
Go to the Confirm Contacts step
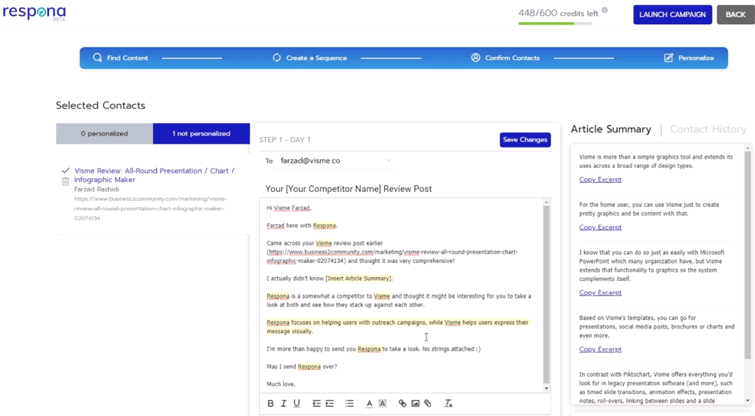tap(505, 58)
